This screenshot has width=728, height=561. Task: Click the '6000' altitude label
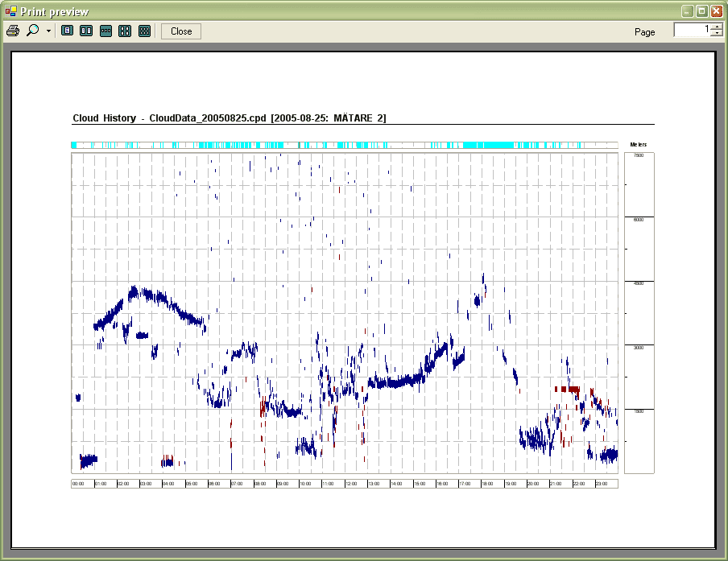point(639,220)
